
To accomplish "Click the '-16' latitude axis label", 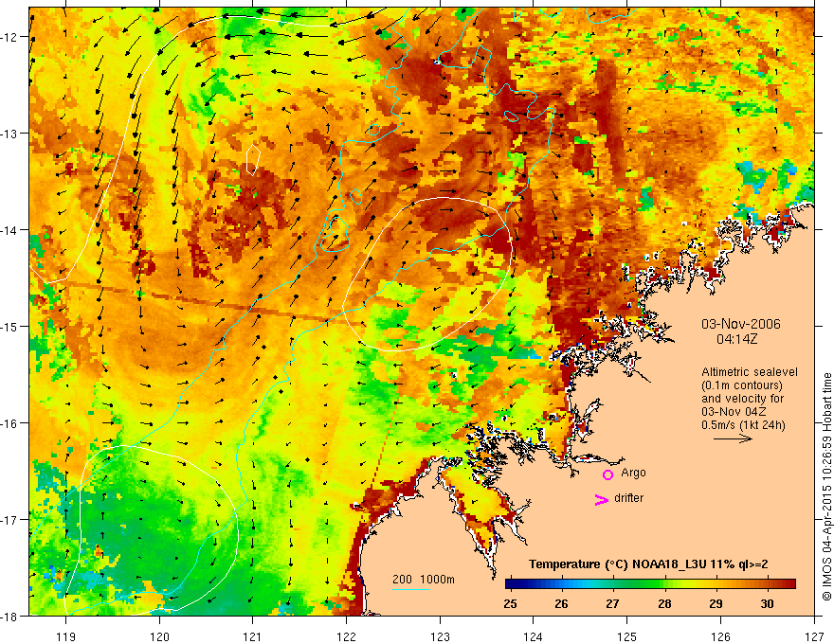I will pos(10,423).
